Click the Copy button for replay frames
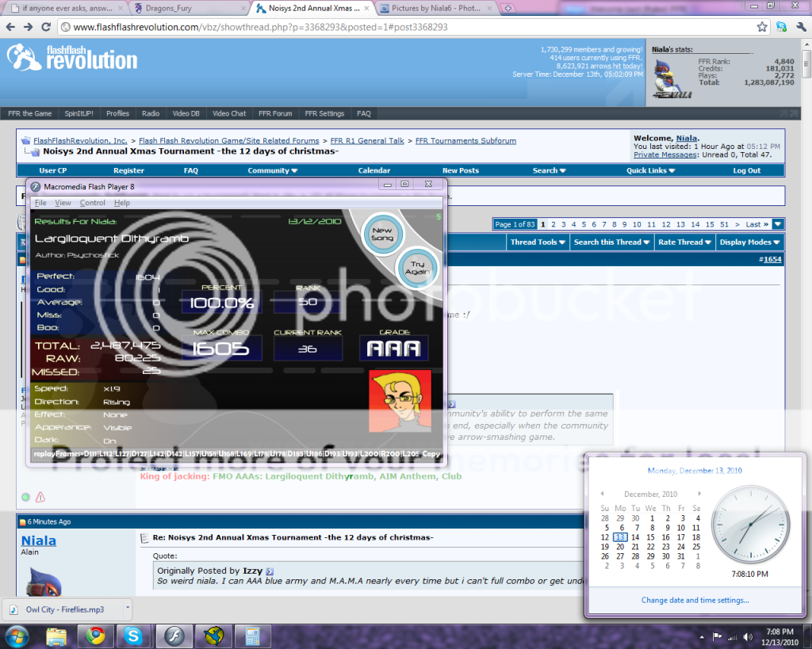The image size is (812, 649). 431,454
